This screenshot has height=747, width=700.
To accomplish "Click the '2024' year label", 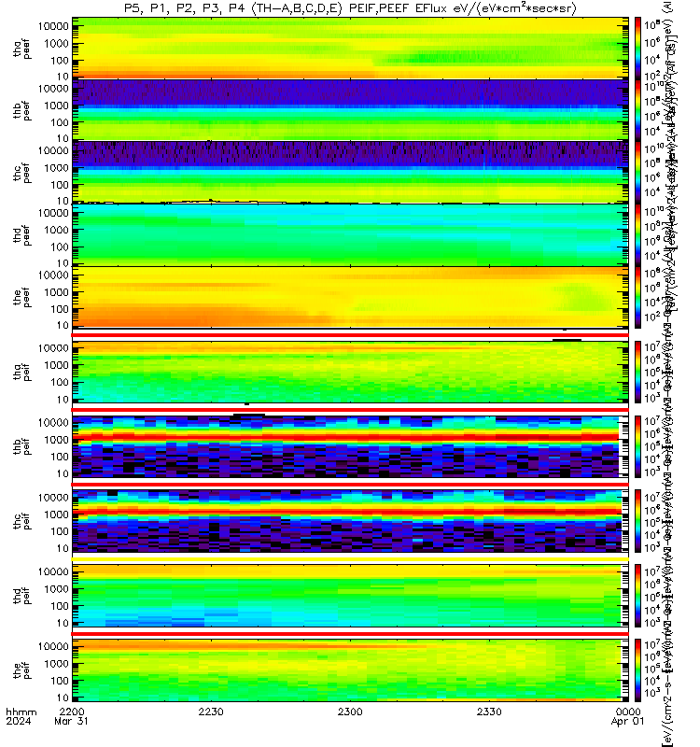I will (19, 721).
